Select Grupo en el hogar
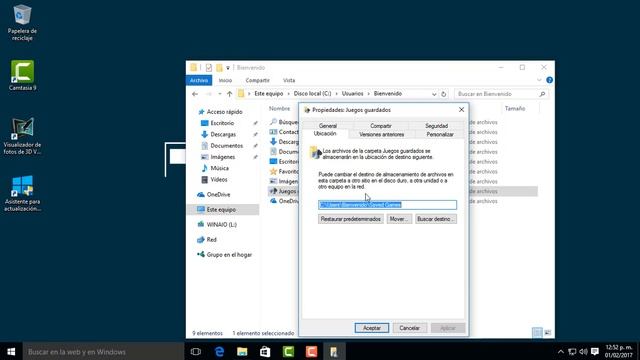The image size is (640, 360). [x=229, y=255]
